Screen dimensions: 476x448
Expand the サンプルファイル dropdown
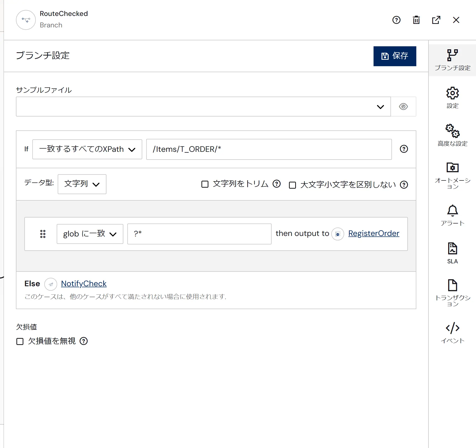coord(203,107)
